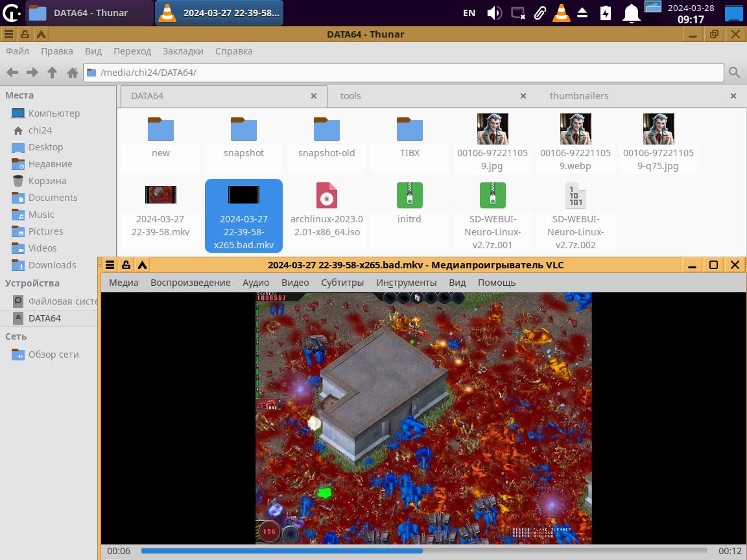Go forward in Thunar navigation
747x560 pixels.
pos(32,73)
